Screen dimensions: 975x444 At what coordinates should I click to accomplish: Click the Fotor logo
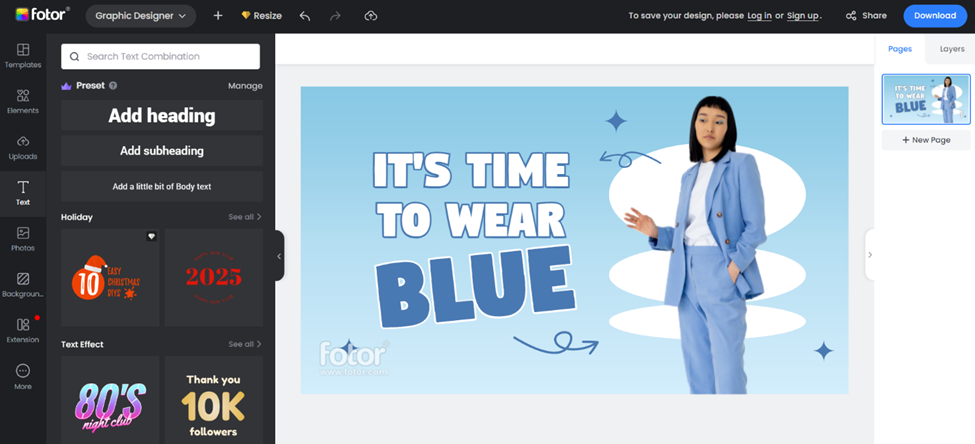(42, 15)
